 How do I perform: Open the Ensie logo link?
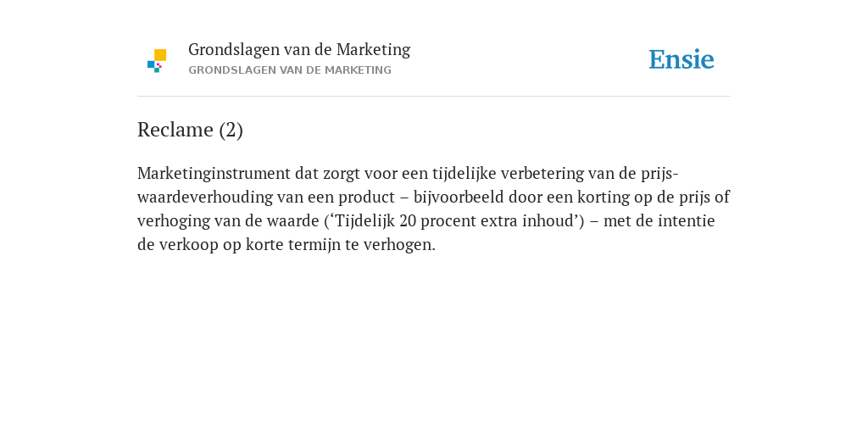tap(682, 59)
